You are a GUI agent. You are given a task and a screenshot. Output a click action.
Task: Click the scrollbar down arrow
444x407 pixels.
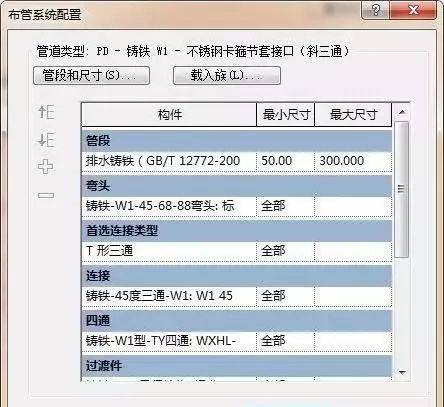(402, 372)
